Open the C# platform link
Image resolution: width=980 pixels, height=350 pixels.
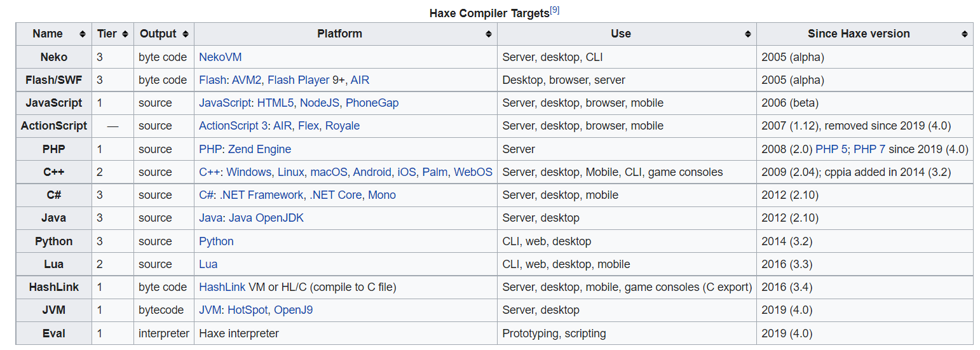click(206, 195)
